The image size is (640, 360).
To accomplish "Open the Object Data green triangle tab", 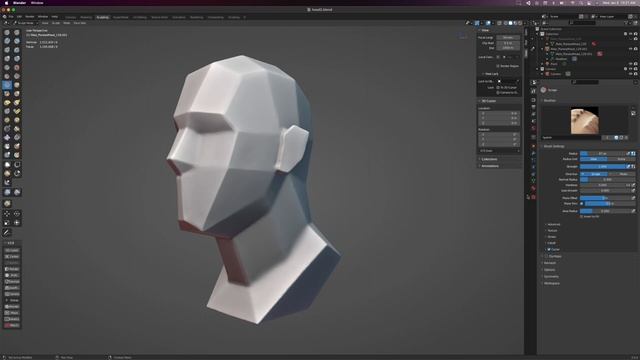I will [533, 181].
